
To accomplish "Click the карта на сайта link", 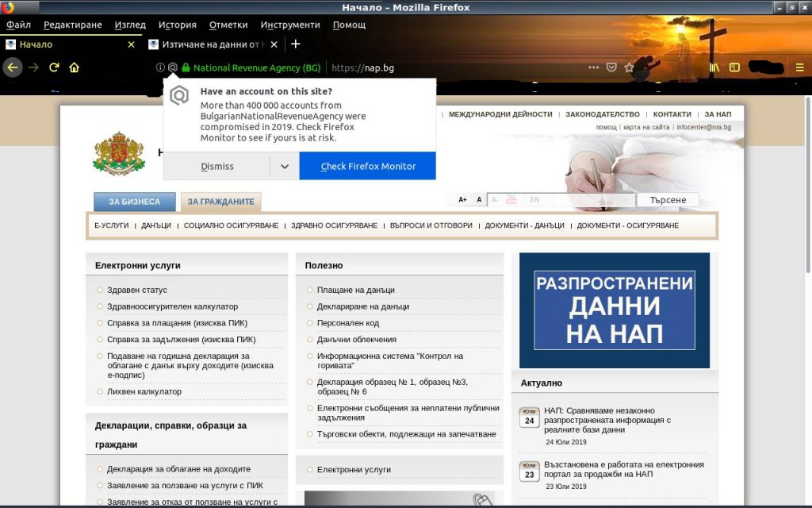I will [645, 127].
